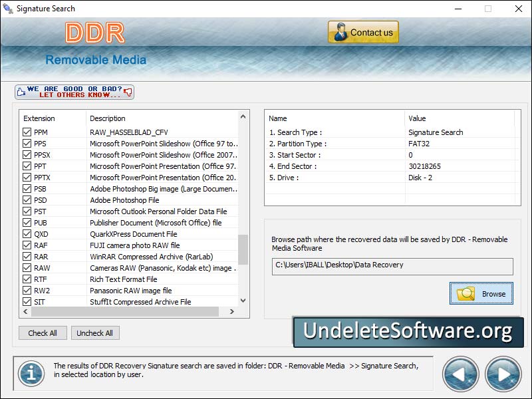The height and width of the screenshot is (399, 532).
Task: Select 'QuarkXPress Document File' description
Action: click(x=134, y=234)
